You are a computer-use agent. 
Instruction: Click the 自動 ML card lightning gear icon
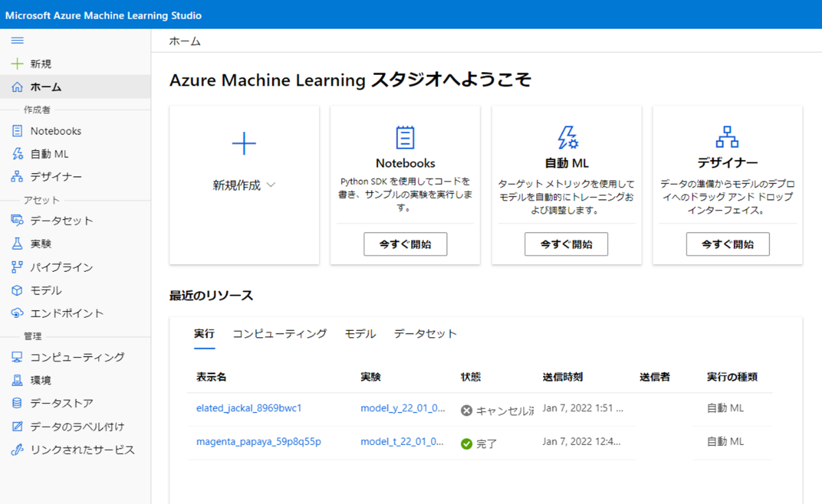click(567, 138)
